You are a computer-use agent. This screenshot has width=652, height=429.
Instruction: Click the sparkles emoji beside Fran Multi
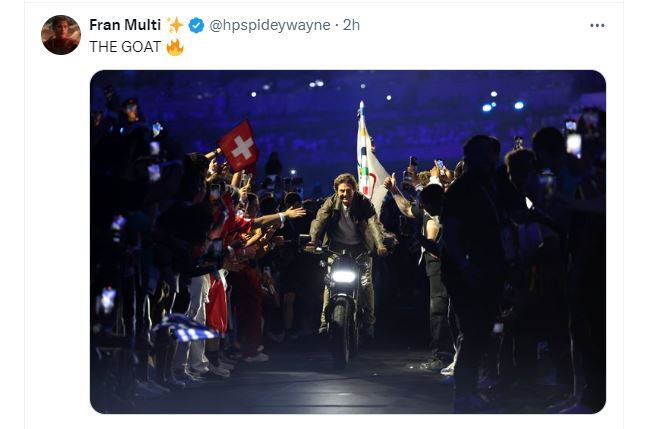point(175,25)
